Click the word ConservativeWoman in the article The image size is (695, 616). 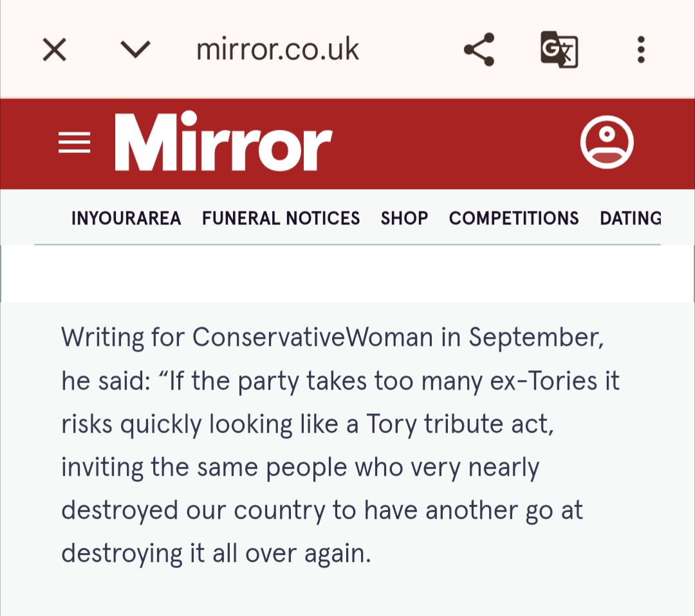(x=312, y=338)
